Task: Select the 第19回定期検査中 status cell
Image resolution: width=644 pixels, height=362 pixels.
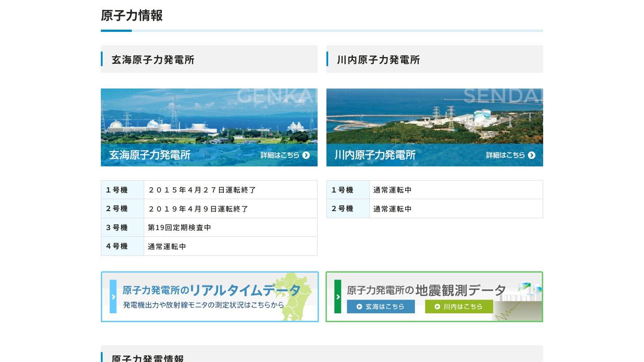Action: click(x=230, y=227)
